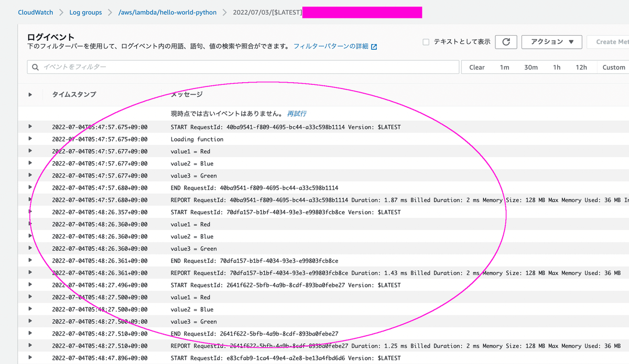Click the magnifier icon in the filter bar
Screen dimensions: 629x364
click(x=36, y=67)
